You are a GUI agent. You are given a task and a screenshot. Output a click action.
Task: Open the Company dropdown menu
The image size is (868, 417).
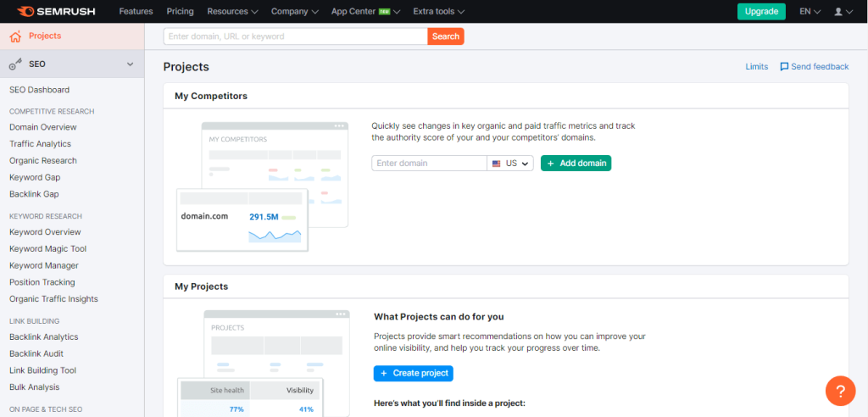[x=295, y=11]
